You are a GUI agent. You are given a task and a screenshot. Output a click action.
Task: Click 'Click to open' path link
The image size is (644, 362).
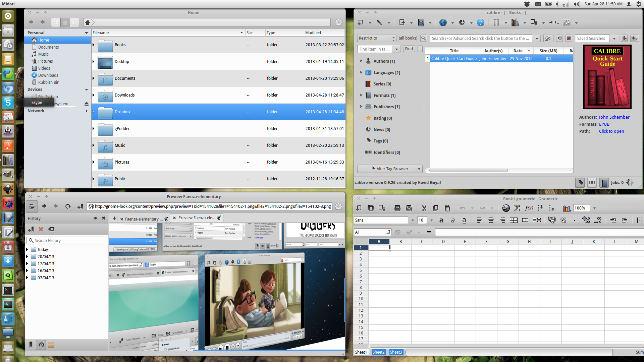tap(611, 131)
